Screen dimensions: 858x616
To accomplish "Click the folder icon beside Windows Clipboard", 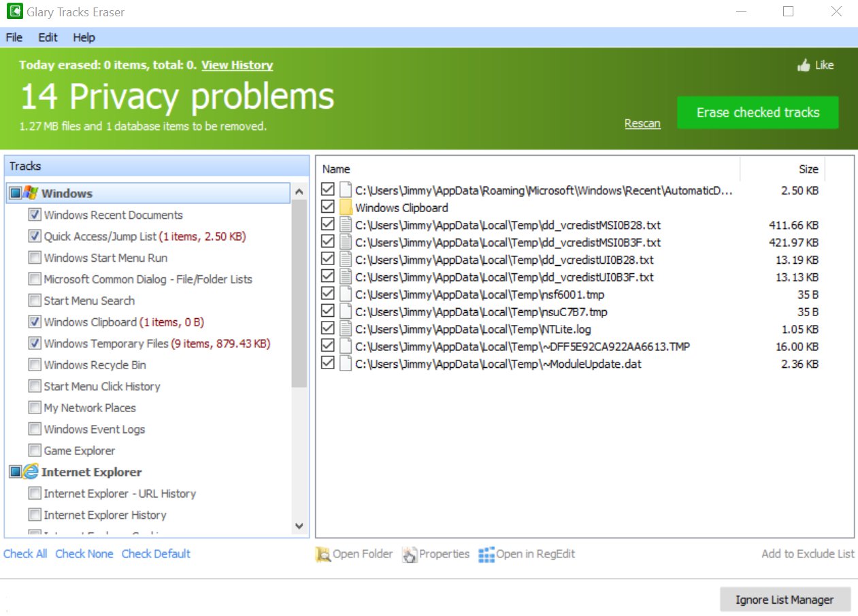I will pyautogui.click(x=346, y=207).
